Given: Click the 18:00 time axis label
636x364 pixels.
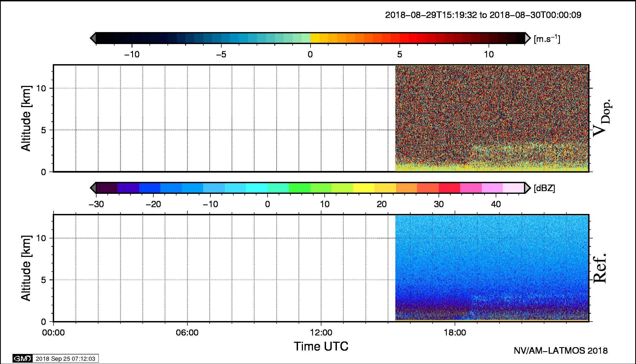Looking at the screenshot, I should click(x=455, y=333).
